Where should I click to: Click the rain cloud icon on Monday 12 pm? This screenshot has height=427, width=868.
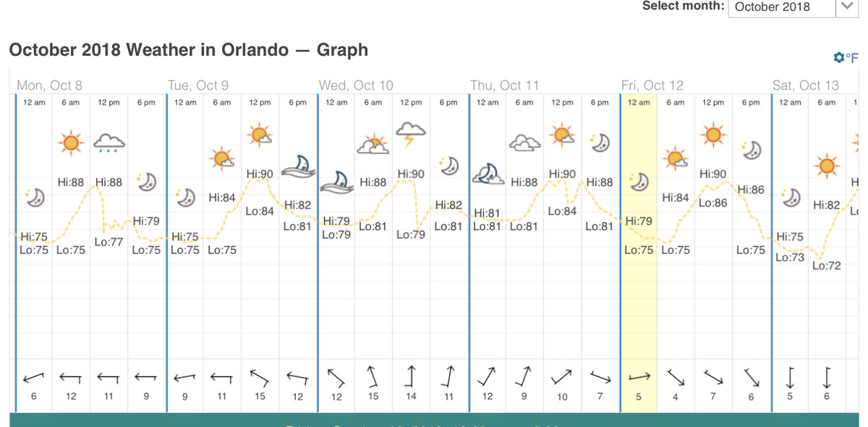tap(109, 142)
